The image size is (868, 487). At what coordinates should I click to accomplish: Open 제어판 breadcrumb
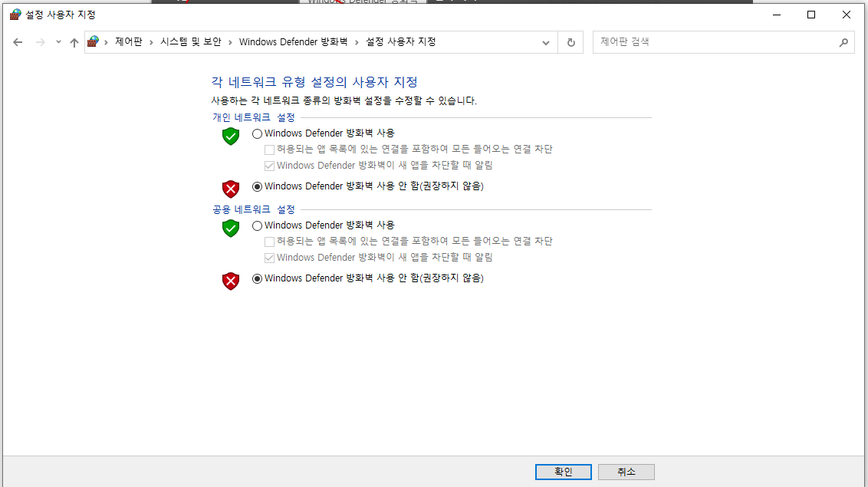point(128,41)
